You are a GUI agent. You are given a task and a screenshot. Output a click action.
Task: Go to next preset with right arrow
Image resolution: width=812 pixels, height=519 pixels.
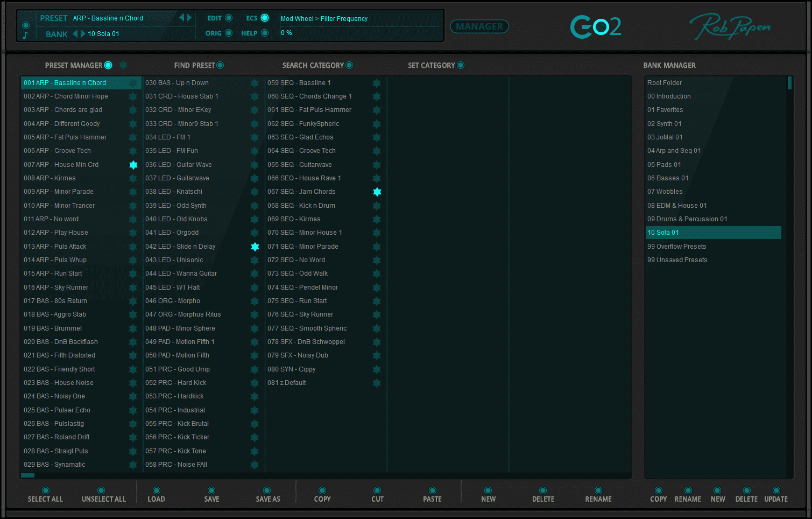tap(189, 18)
